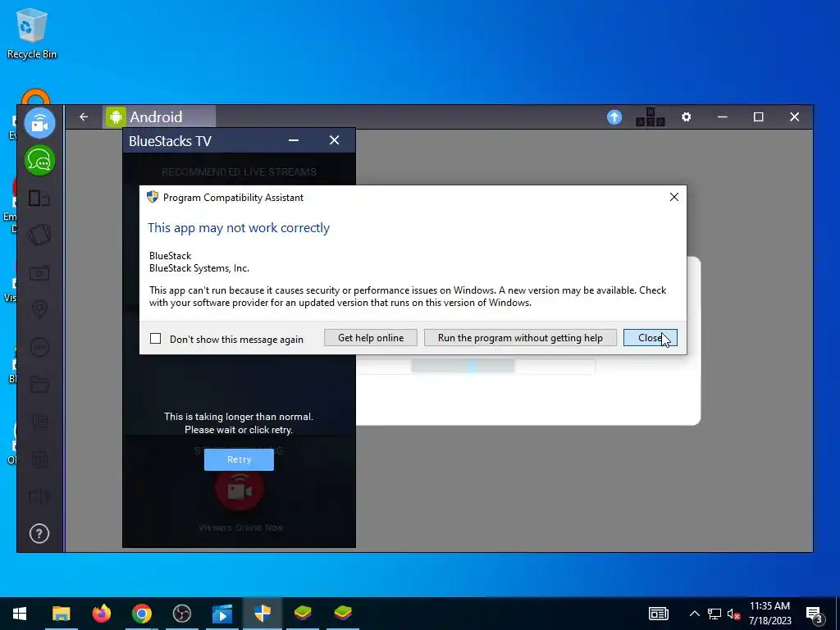The height and width of the screenshot is (630, 840).
Task: Click the volume speaker icon in BlueStacks sidebar
Action: (x=39, y=496)
